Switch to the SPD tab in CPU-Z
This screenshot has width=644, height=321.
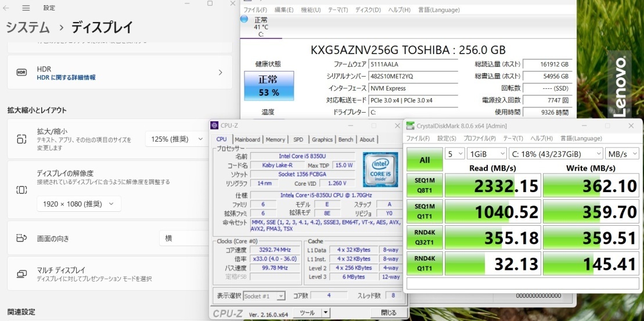(x=298, y=139)
